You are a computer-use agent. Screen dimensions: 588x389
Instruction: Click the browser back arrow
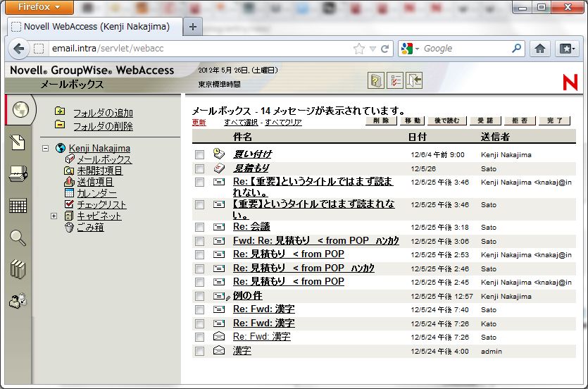pos(18,49)
